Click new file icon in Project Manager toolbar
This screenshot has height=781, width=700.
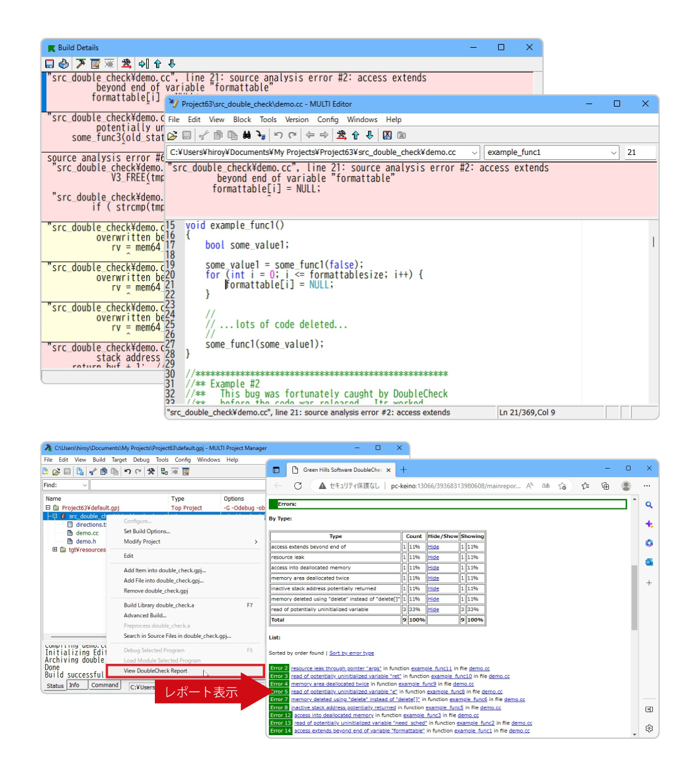tap(45, 472)
